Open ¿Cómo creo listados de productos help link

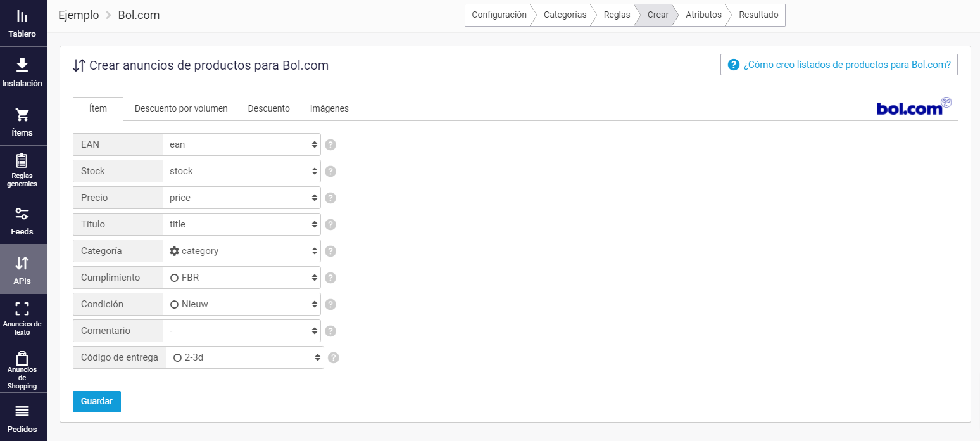839,65
